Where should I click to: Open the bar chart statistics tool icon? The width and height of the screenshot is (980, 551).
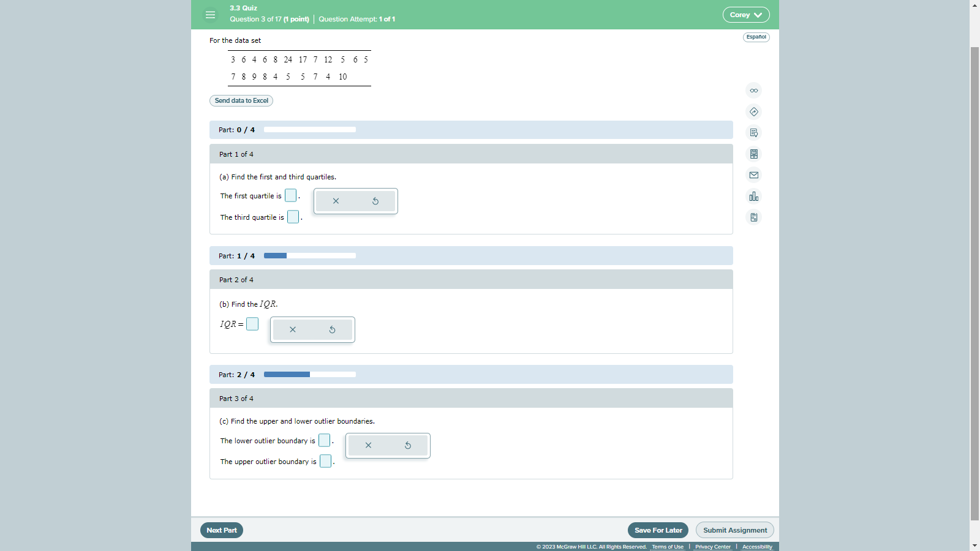753,197
